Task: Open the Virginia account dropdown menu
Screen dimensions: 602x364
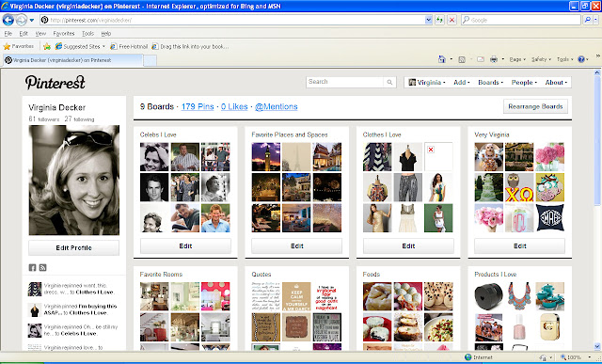Action: click(426, 82)
